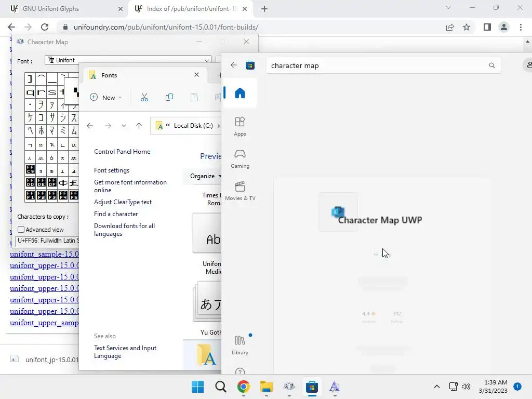Click Cut scissors icon in Fonts window

144,97
